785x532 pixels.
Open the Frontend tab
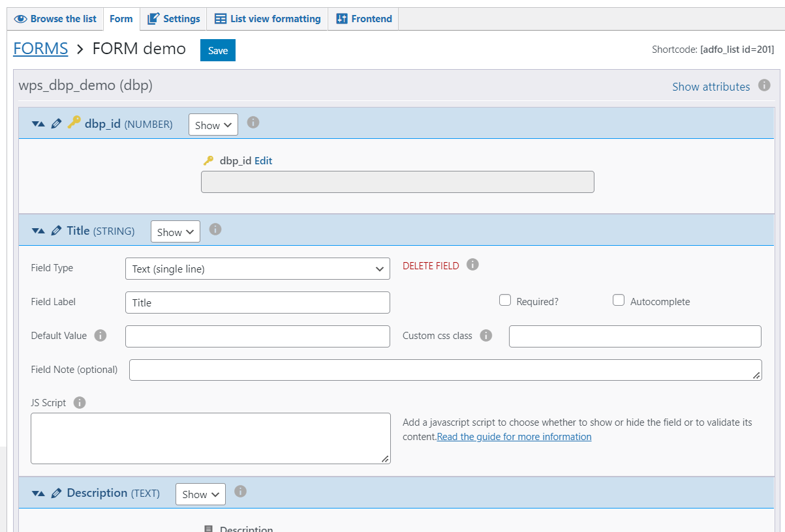[363, 19]
